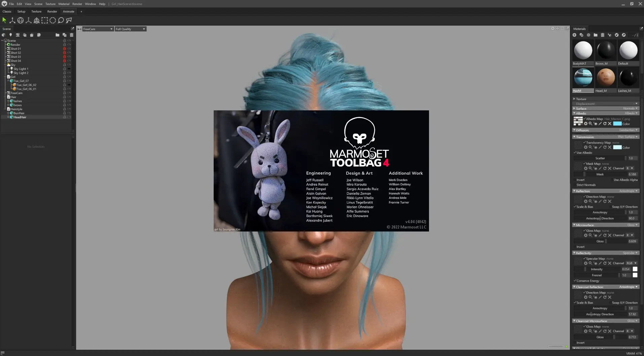
Task: Change Specular Map channel RGB dropdown
Action: [631, 263]
